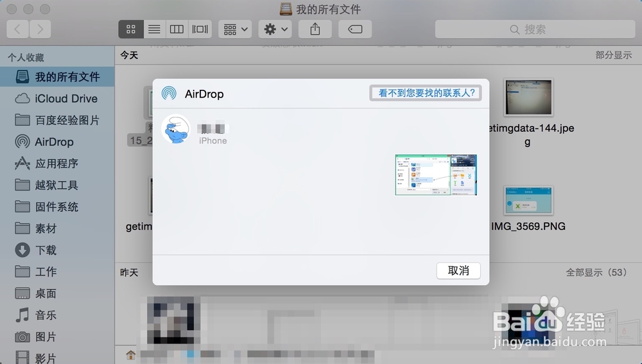Click the 搜索 search field
Viewport: 642px width, 364px height.
535,29
